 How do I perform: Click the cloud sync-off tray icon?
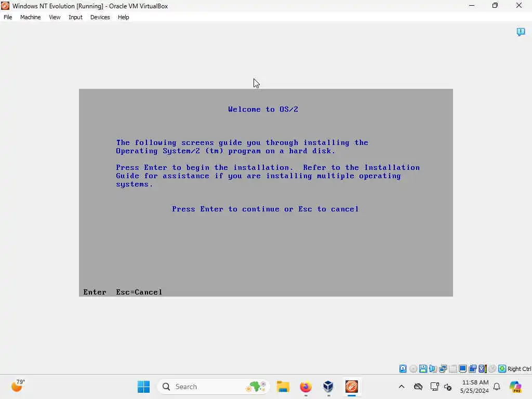pyautogui.click(x=418, y=387)
